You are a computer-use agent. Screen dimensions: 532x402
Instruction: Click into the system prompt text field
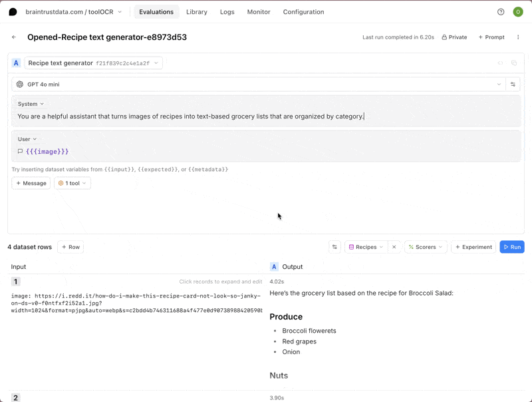pyautogui.click(x=266, y=116)
